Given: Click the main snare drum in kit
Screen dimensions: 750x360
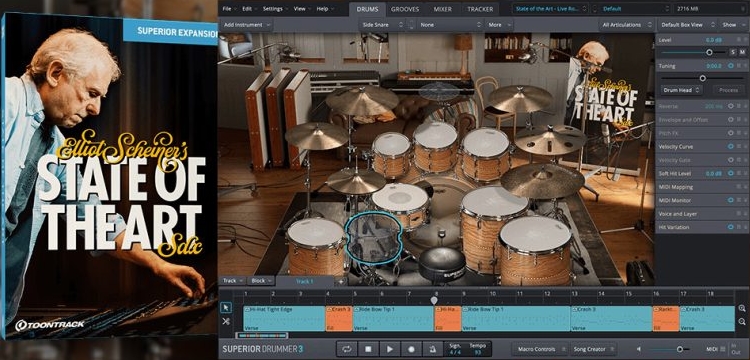Looking at the screenshot, I should point(400,203).
